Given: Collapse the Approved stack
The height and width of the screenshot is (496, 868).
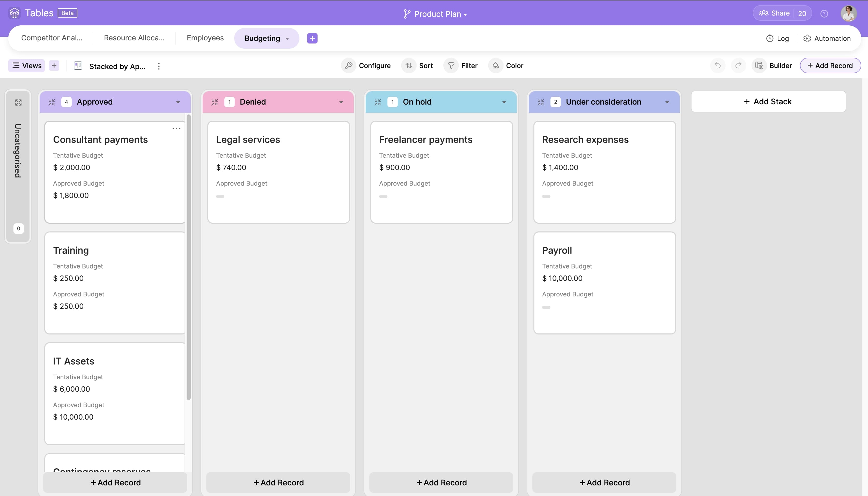Looking at the screenshot, I should (52, 102).
